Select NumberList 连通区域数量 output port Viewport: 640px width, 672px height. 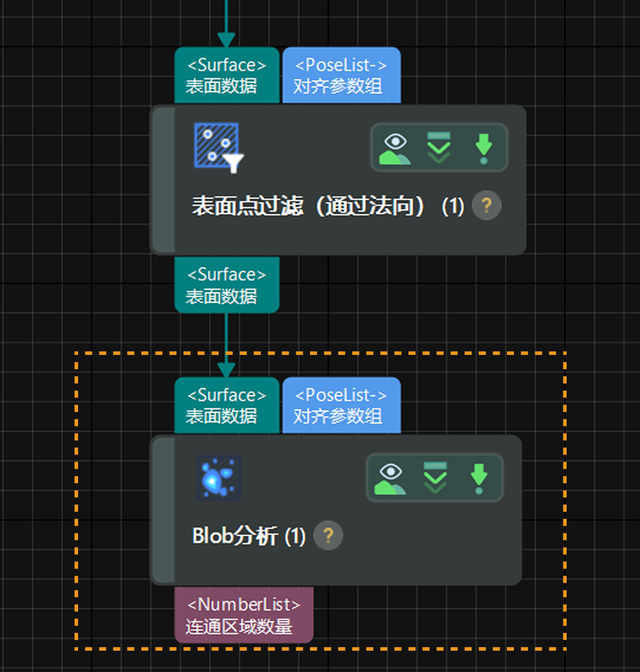(x=244, y=615)
